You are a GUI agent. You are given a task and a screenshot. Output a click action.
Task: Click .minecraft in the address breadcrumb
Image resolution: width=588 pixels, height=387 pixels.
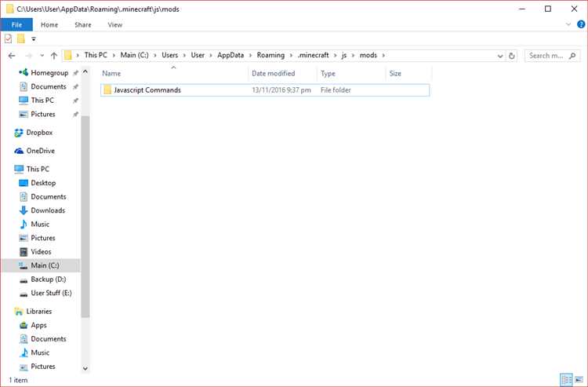313,55
